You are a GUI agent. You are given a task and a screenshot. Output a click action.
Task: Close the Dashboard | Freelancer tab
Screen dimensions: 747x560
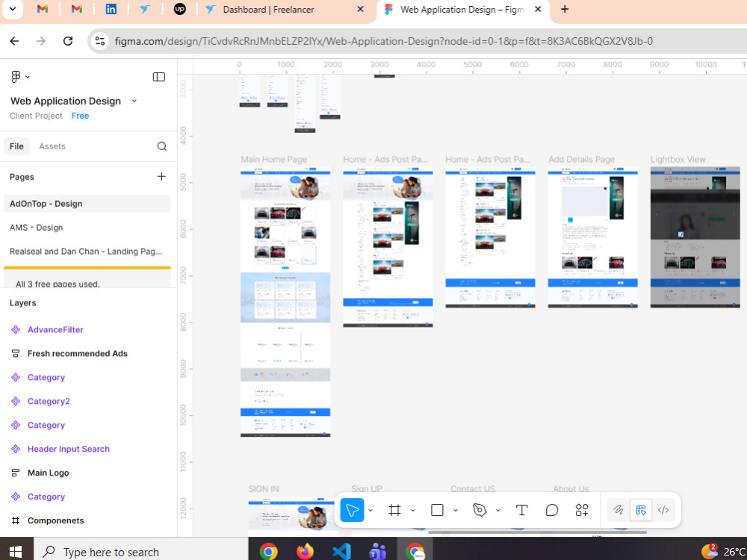click(x=360, y=9)
